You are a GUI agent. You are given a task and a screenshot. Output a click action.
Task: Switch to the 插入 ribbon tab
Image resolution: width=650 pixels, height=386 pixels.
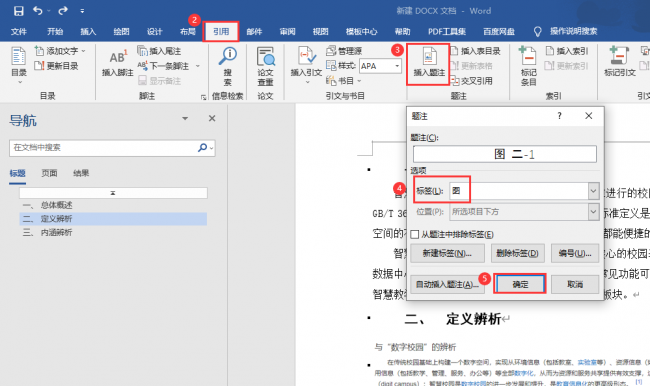(88, 32)
